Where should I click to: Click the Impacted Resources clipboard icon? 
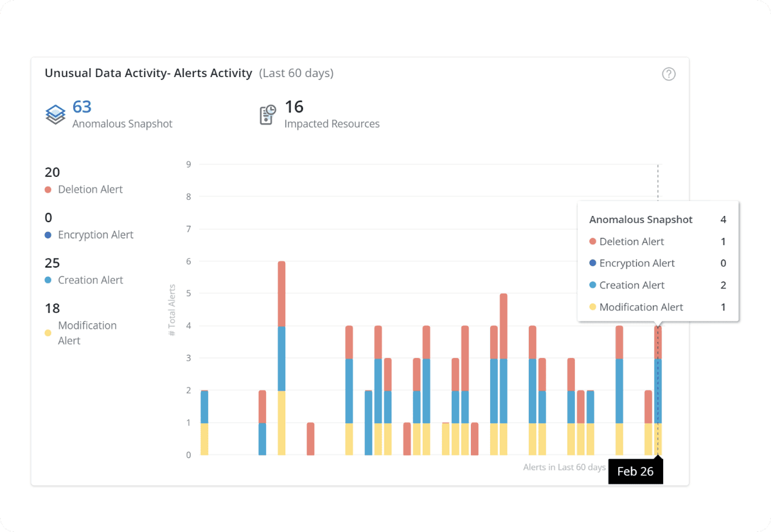(x=267, y=114)
